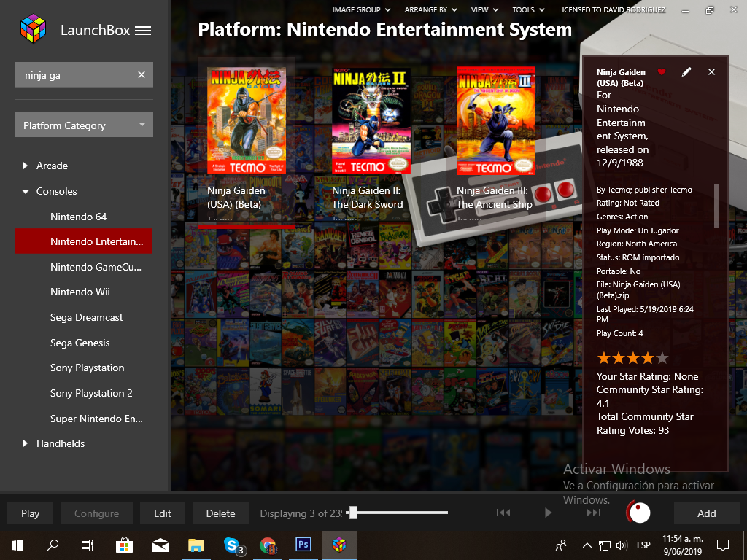Click the pencil edit icon in details
This screenshot has width=747, height=560.
point(686,72)
